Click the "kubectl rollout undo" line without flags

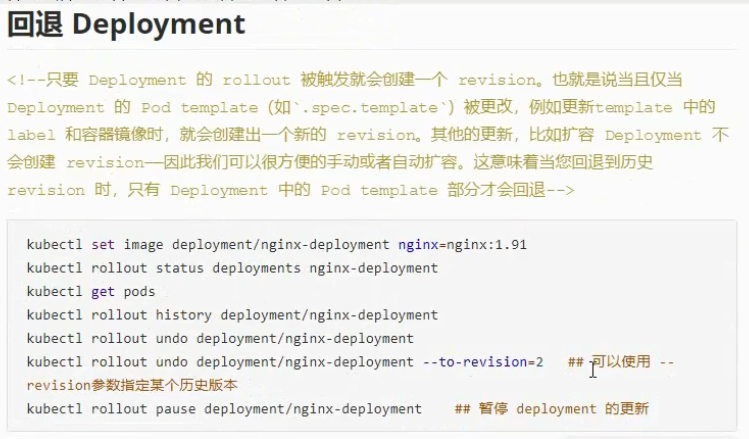tap(220, 338)
